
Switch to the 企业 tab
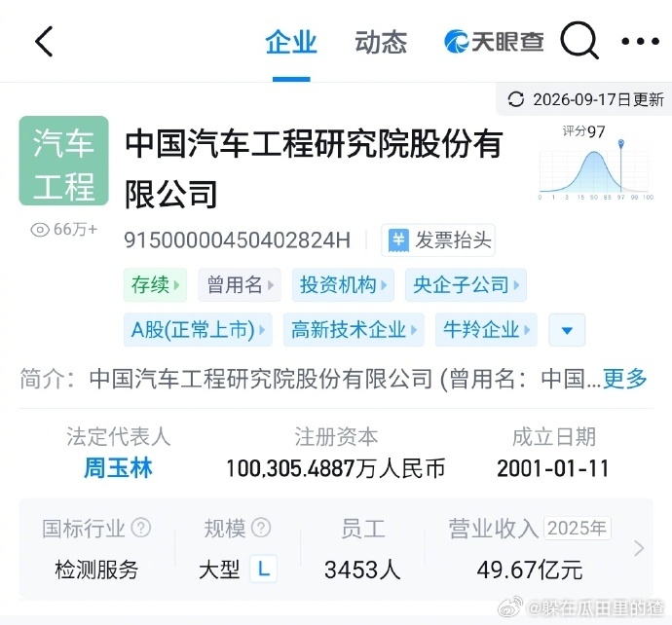291,43
